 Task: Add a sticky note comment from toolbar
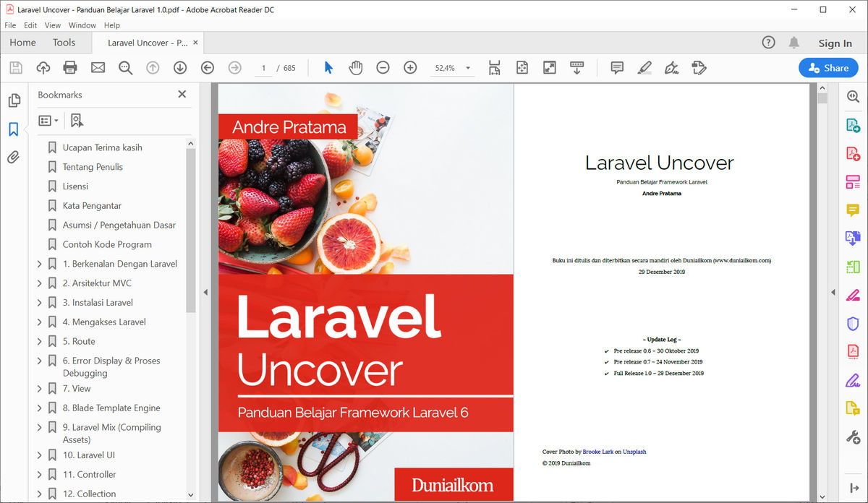(x=617, y=68)
